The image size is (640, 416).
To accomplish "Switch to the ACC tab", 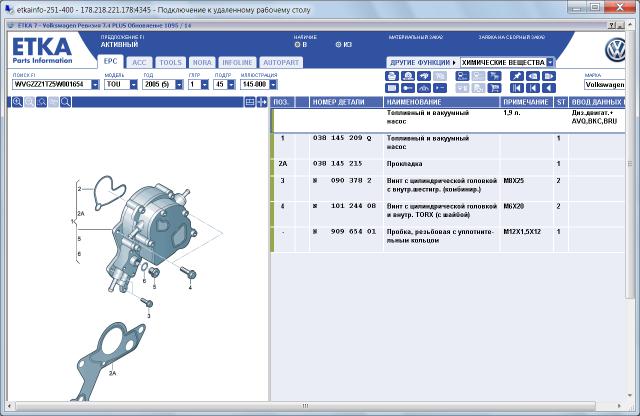I will (139, 62).
